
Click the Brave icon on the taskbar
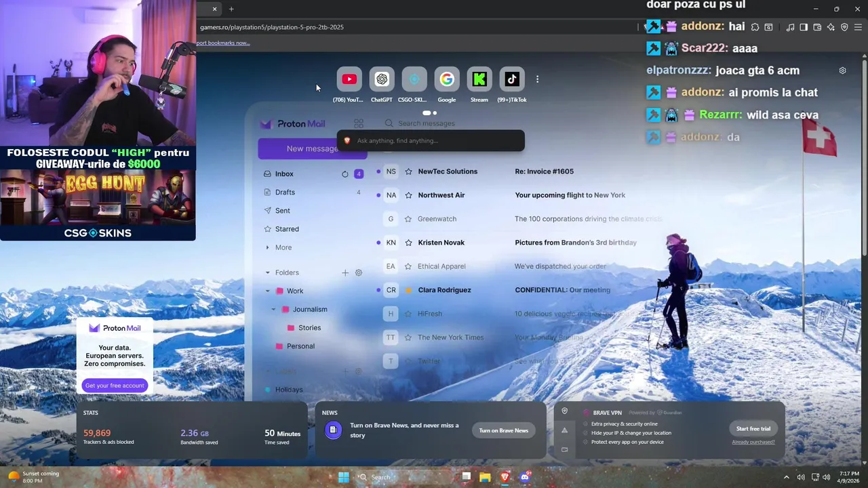505,477
